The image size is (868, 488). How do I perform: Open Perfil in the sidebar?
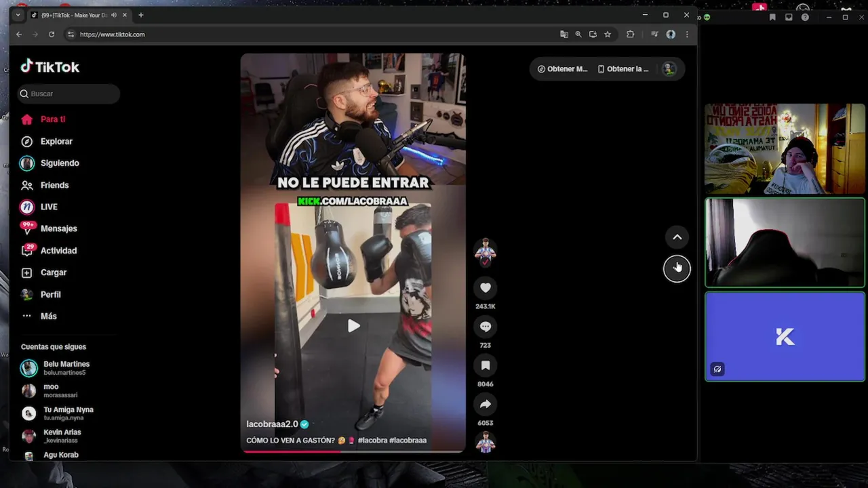pos(50,295)
